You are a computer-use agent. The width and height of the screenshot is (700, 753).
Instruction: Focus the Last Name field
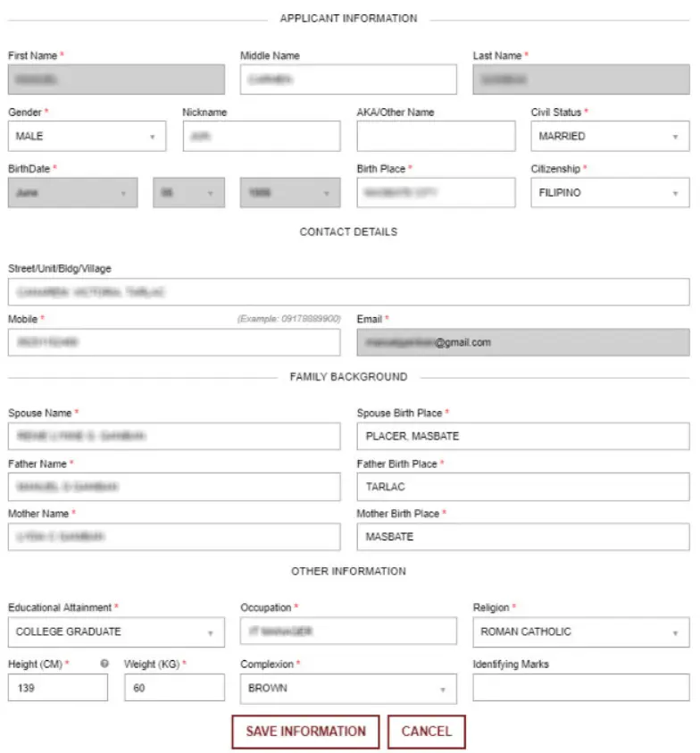tap(581, 79)
